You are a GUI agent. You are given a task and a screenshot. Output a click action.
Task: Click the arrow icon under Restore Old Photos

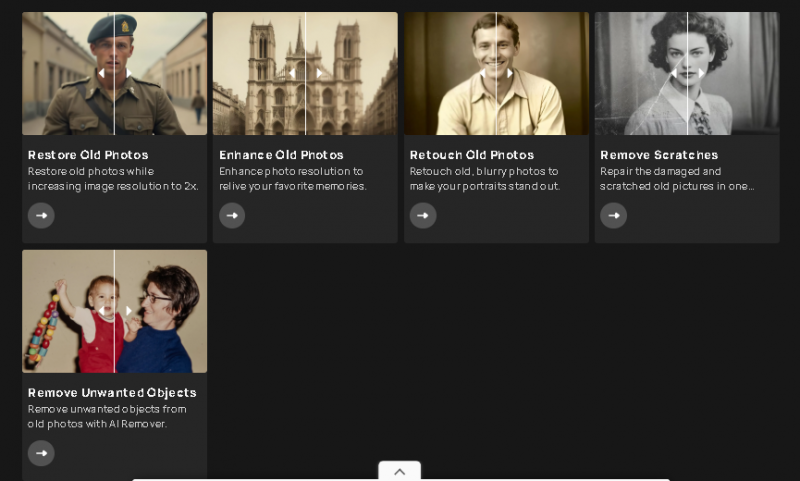(41, 215)
